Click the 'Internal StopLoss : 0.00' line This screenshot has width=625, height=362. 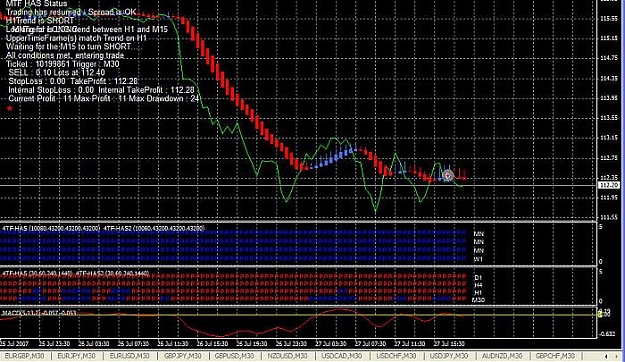(101, 90)
